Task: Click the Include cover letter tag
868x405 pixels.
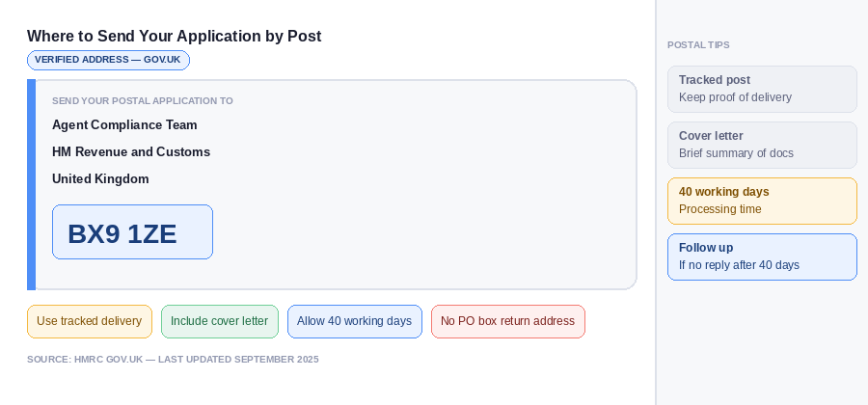Action: (220, 321)
